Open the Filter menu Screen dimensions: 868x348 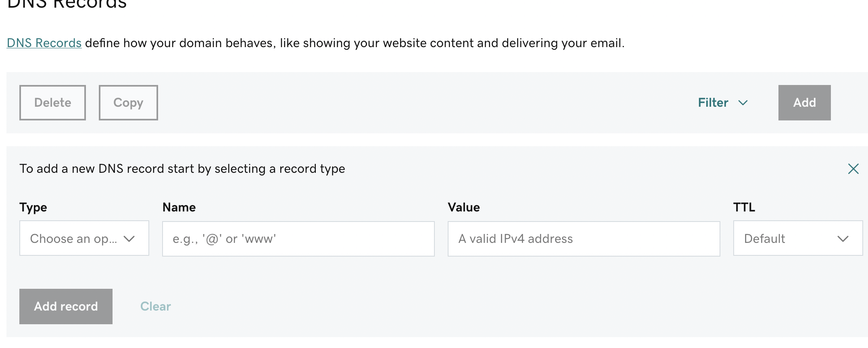pyautogui.click(x=723, y=103)
